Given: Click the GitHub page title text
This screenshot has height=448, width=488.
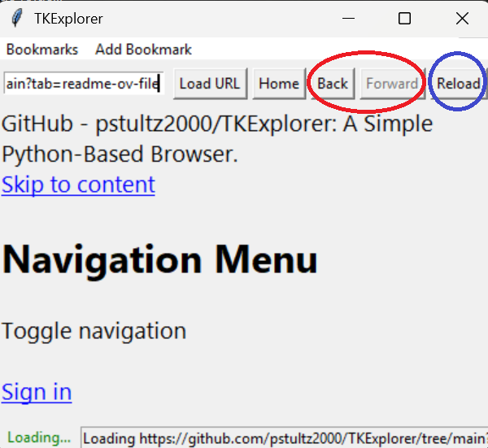Looking at the screenshot, I should 217,139.
